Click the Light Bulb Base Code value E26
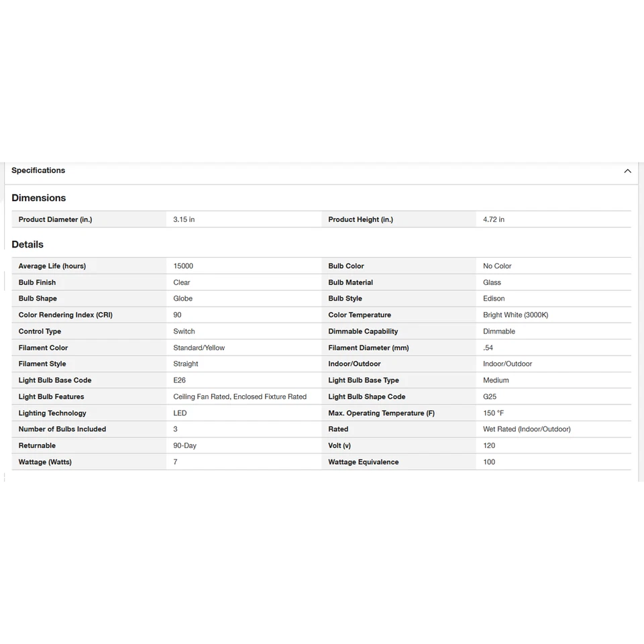The image size is (644, 644). click(179, 380)
